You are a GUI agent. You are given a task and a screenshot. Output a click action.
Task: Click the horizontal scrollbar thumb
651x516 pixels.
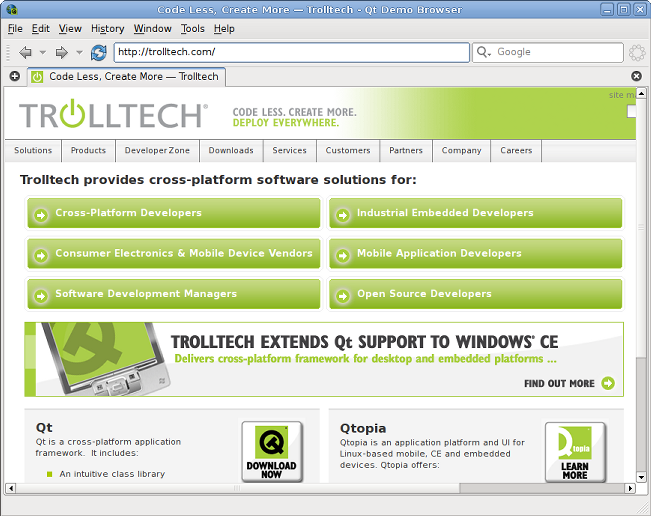pos(237,488)
